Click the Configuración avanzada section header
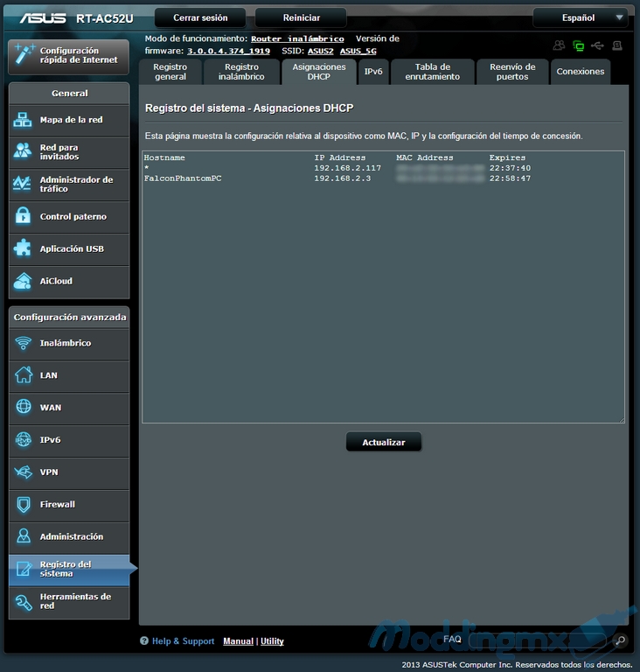The width and height of the screenshot is (640, 672). tap(69, 317)
